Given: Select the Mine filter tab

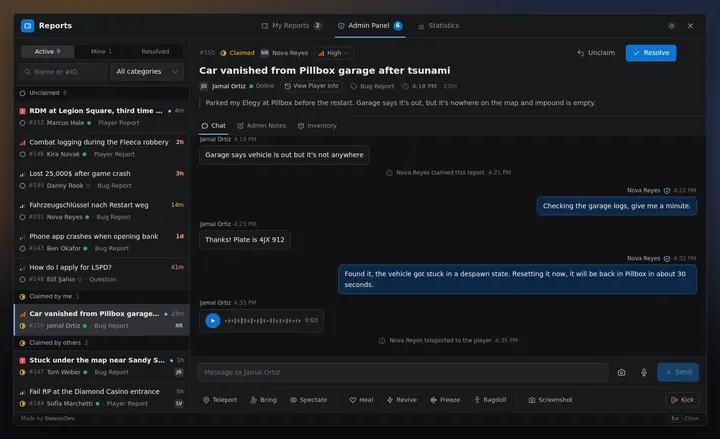Looking at the screenshot, I should [x=101, y=51].
